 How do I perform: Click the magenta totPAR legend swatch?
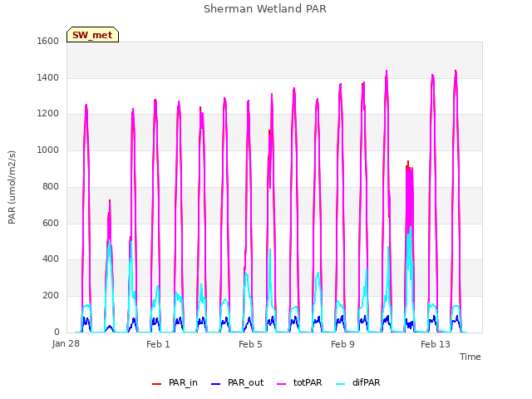pos(282,384)
